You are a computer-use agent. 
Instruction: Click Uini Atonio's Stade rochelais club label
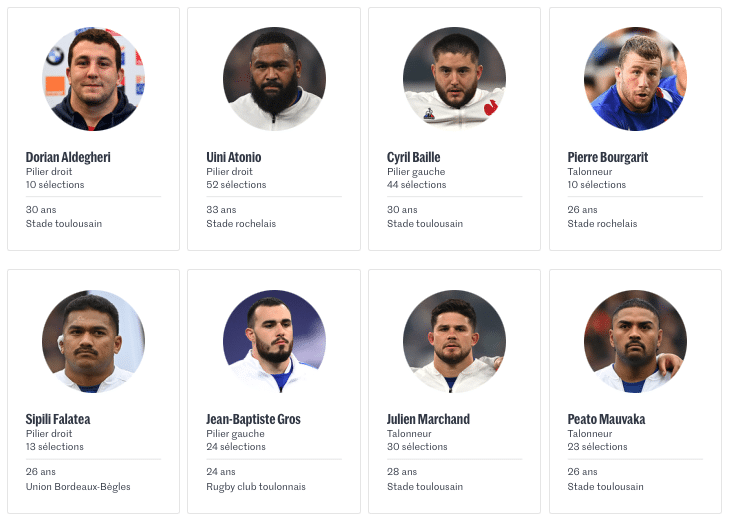(241, 224)
